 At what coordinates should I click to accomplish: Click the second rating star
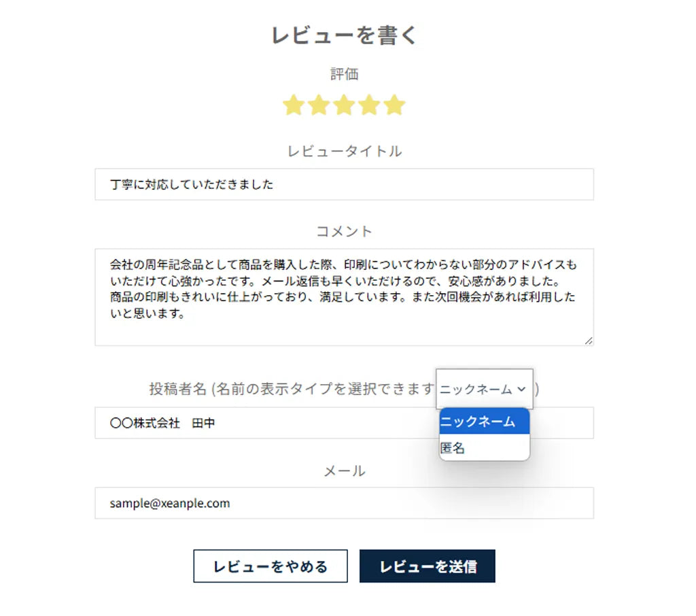318,105
